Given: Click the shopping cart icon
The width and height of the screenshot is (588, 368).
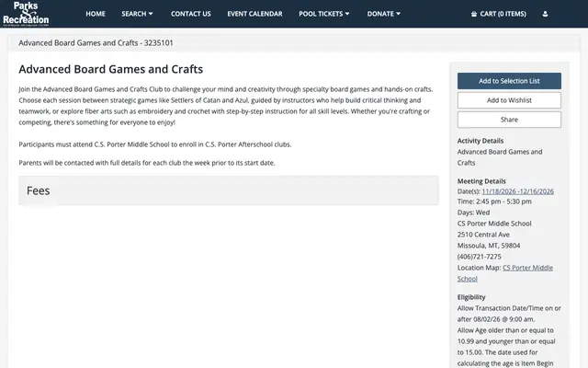Looking at the screenshot, I should click(x=474, y=14).
